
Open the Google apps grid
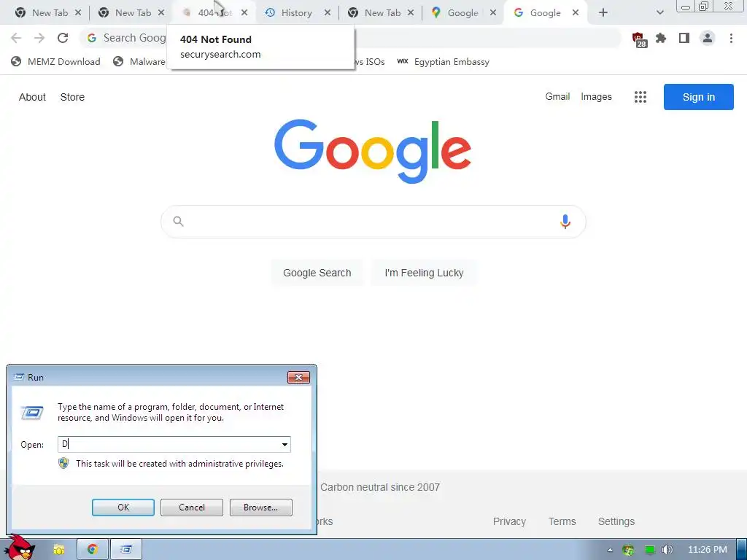coord(640,97)
